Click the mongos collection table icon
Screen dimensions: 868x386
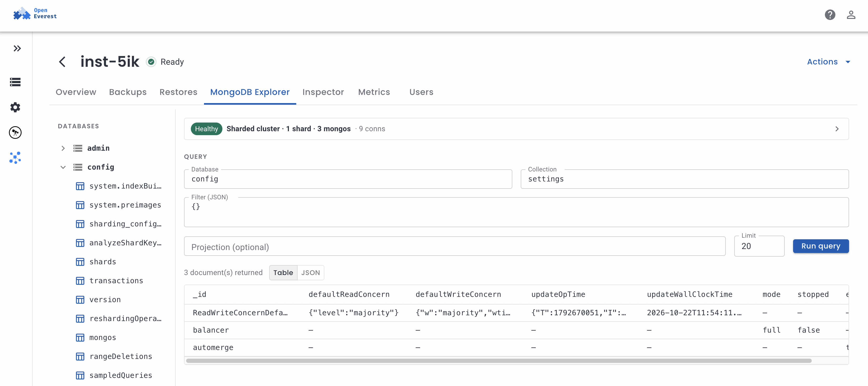(80, 337)
